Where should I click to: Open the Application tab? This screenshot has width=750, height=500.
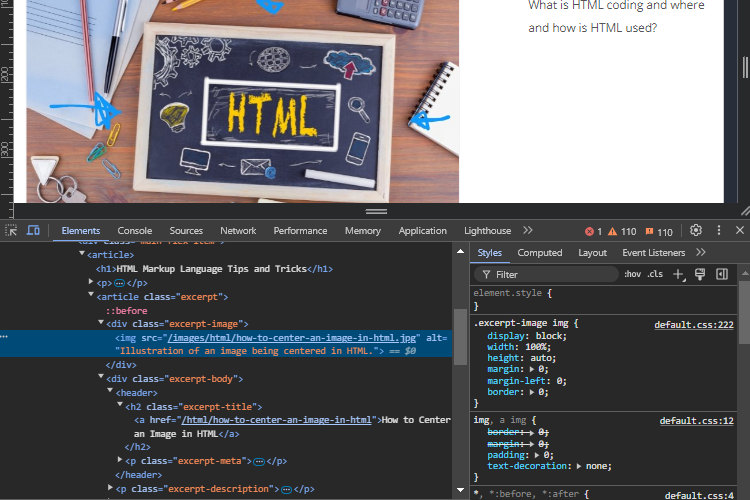422,231
